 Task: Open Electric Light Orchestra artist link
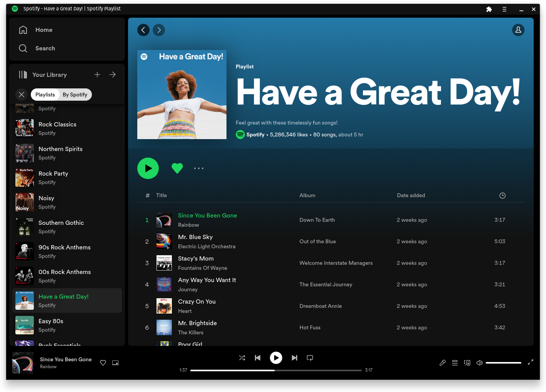tap(206, 247)
